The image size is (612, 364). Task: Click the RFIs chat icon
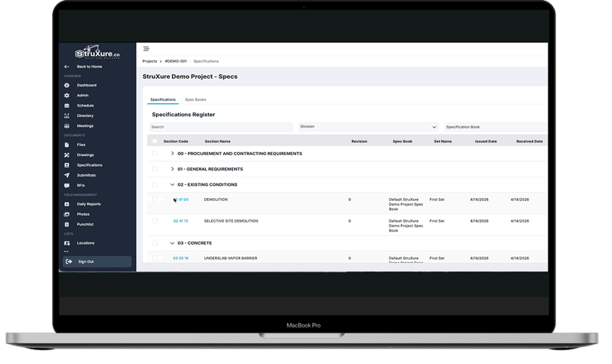pyautogui.click(x=67, y=185)
